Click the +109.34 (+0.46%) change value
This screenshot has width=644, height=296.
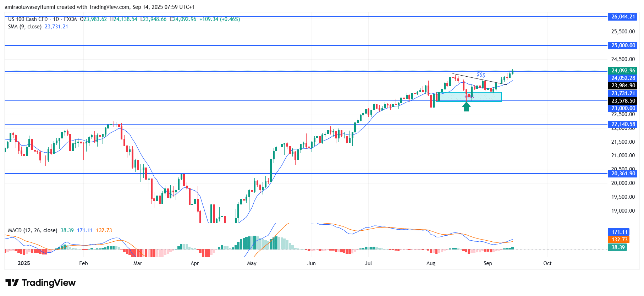tap(220, 19)
